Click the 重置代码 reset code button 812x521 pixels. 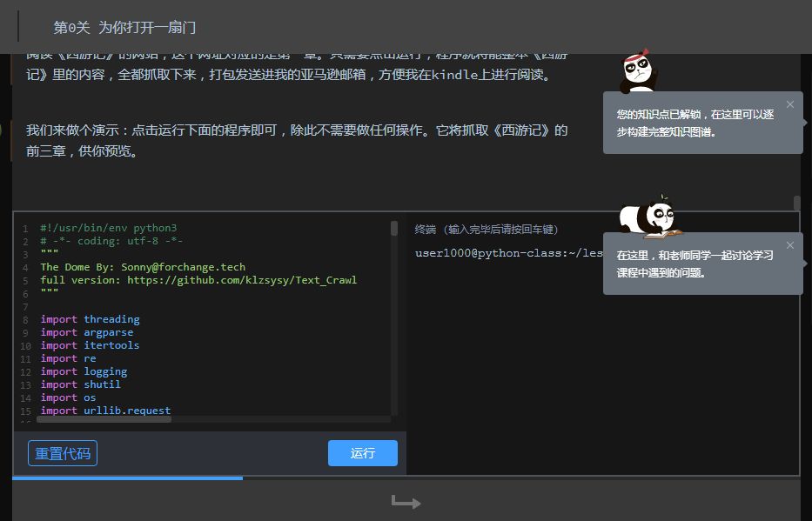(x=63, y=453)
